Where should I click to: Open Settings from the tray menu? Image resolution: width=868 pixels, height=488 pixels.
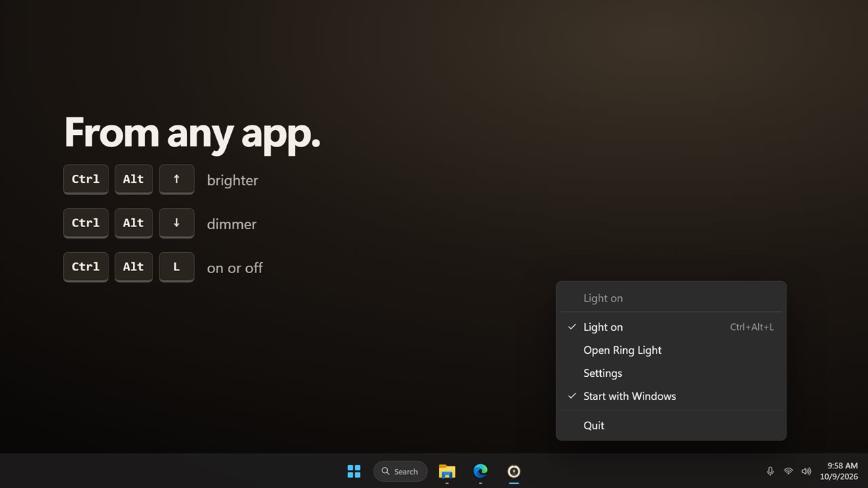[671, 373]
